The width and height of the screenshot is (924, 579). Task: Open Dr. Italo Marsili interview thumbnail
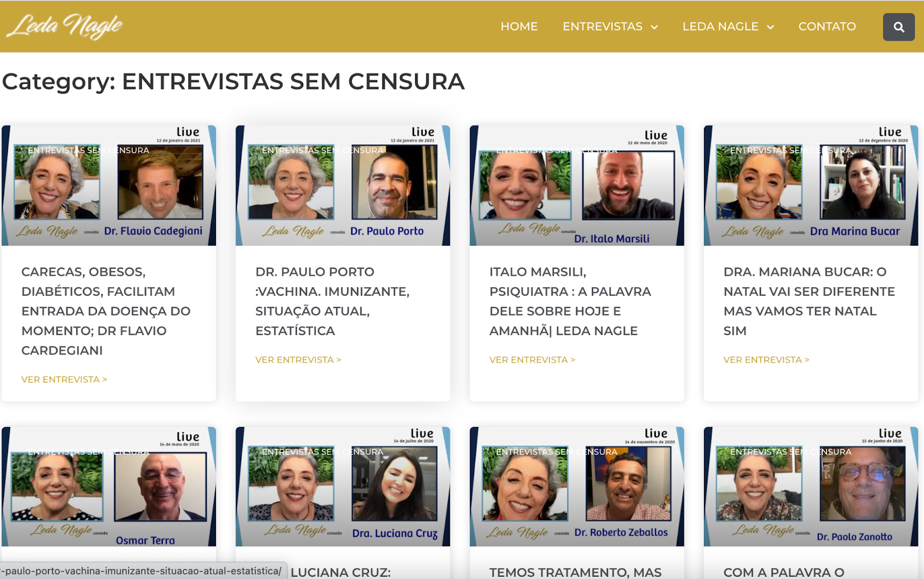pos(577,185)
